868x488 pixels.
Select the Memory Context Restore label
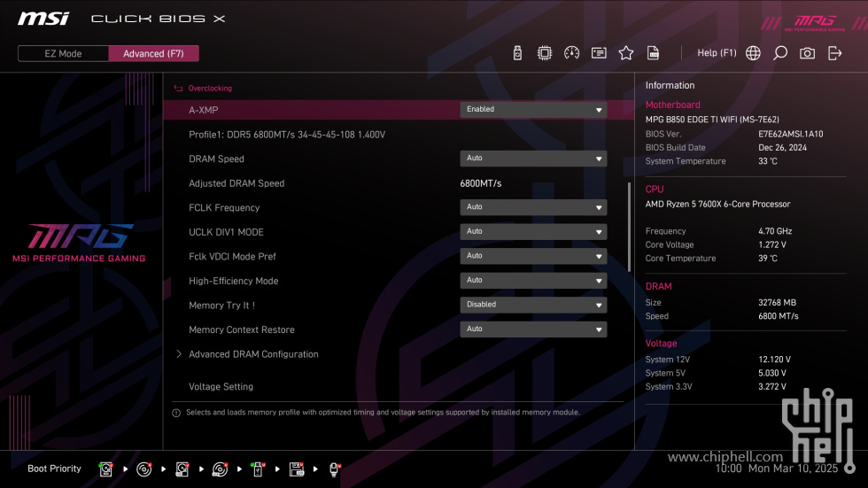click(241, 329)
